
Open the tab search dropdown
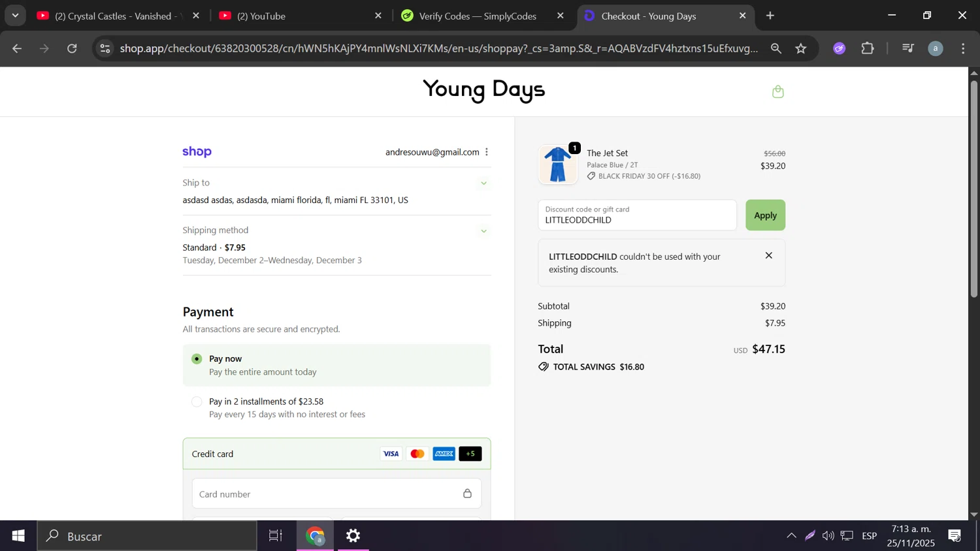(15, 16)
